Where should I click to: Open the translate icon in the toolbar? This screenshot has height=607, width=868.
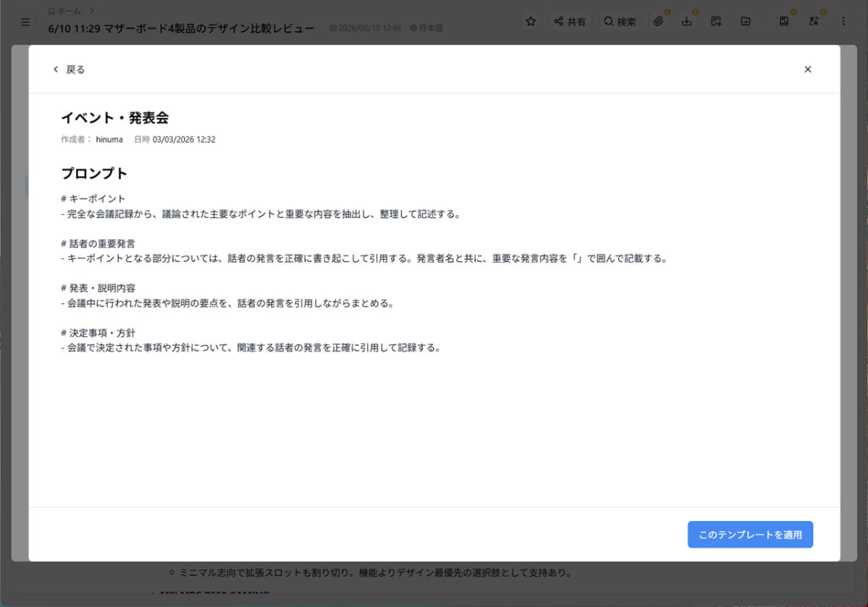pos(814,22)
